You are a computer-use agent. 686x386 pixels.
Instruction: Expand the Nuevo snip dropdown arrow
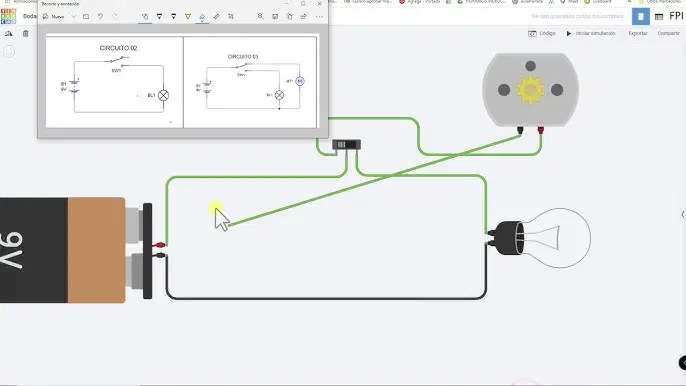pos(74,17)
